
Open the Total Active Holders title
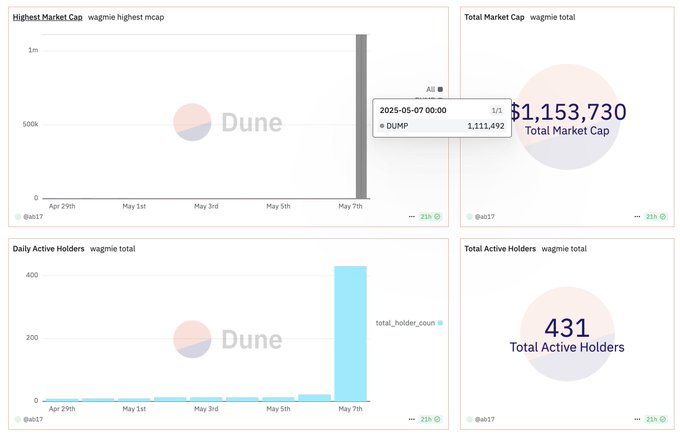pos(500,247)
